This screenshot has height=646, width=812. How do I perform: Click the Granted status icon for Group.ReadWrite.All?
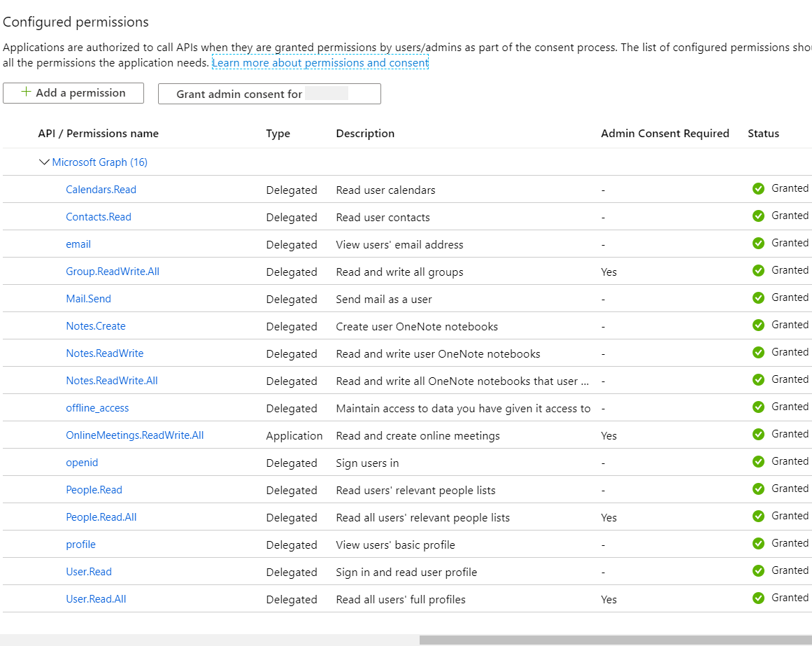point(758,271)
